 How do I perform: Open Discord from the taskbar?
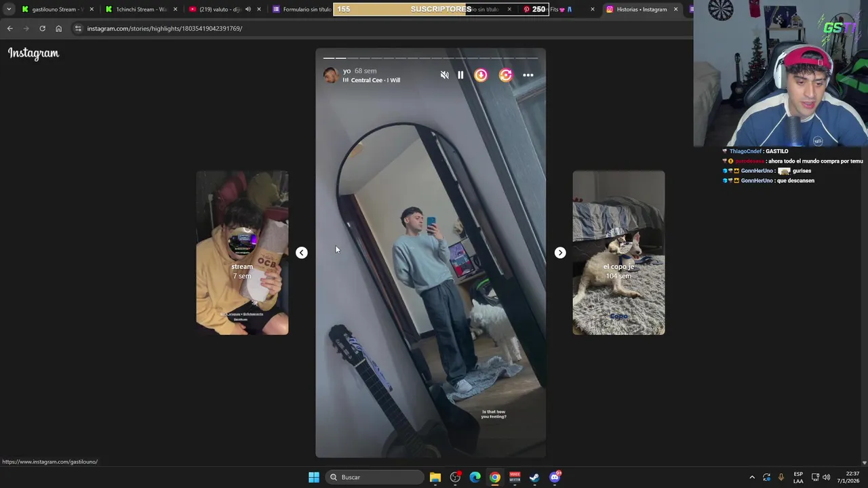tap(555, 477)
